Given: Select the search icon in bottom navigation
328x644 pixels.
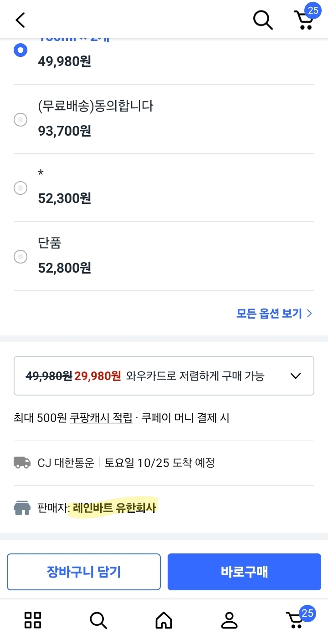Looking at the screenshot, I should pos(98,619).
